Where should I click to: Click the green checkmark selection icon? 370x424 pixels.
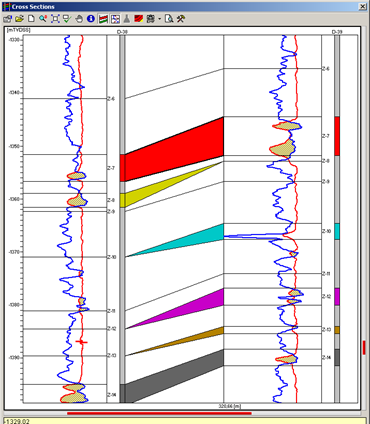(67, 19)
